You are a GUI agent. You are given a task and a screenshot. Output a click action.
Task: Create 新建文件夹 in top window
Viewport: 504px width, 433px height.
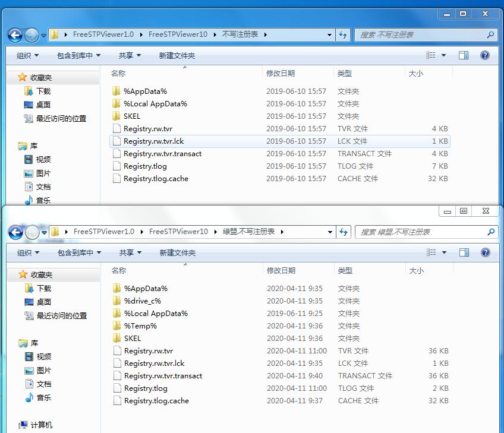[x=177, y=56]
